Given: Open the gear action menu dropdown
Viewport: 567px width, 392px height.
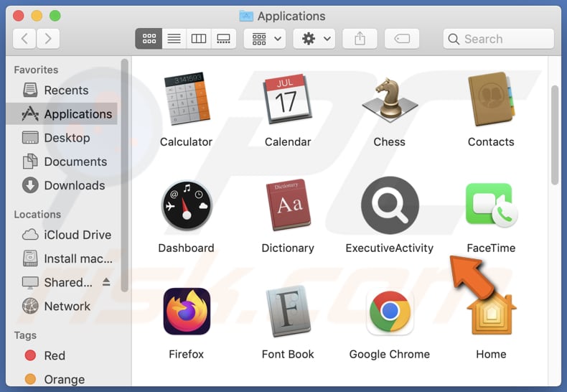Looking at the screenshot, I should click(314, 39).
